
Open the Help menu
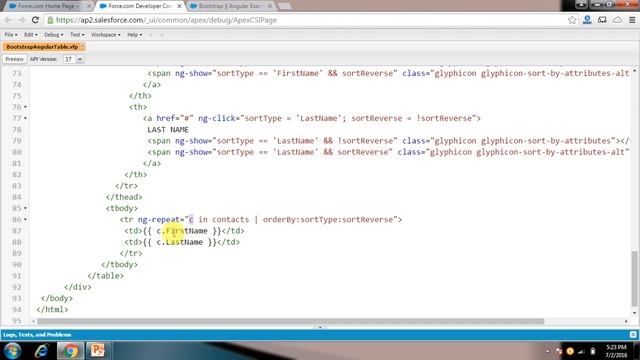click(134, 35)
